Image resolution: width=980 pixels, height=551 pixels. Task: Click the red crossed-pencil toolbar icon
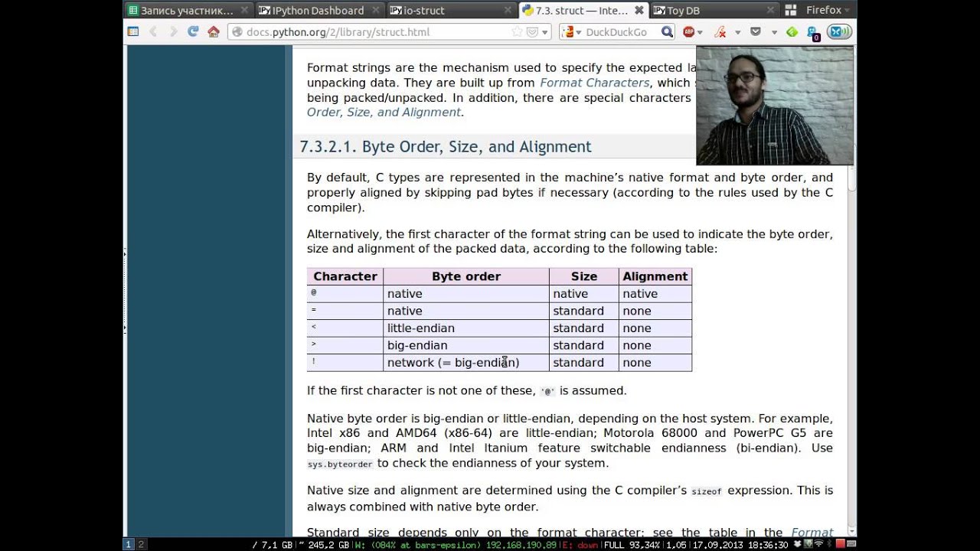tap(720, 32)
